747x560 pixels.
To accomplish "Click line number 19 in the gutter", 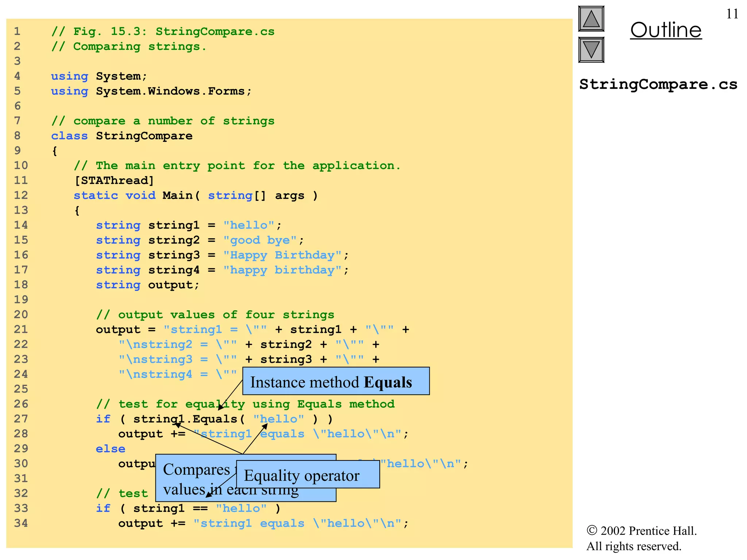I will point(21,300).
